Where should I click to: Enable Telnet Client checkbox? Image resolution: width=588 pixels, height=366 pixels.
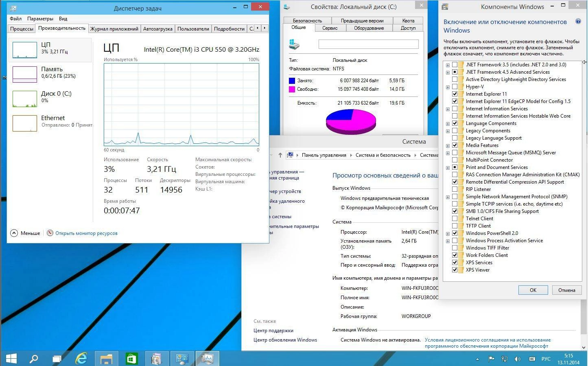pyautogui.click(x=455, y=219)
